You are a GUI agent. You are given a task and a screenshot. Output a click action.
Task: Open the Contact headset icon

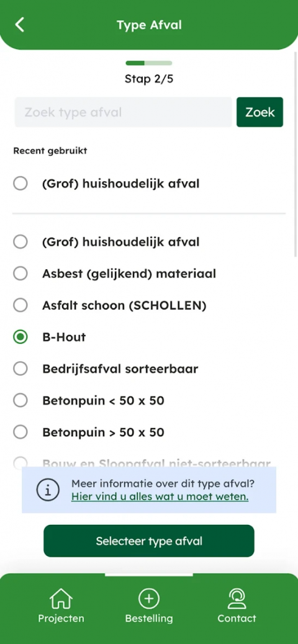click(237, 599)
